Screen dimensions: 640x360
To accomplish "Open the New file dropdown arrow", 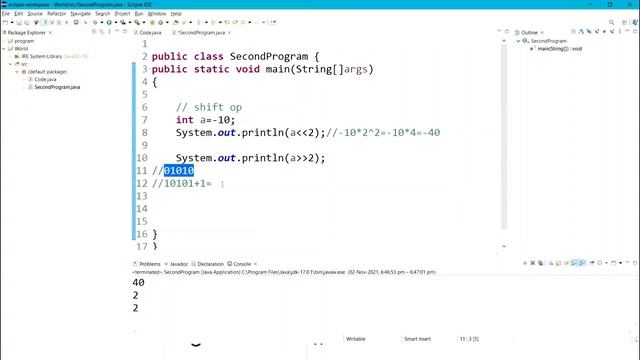I will (x=12, y=22).
